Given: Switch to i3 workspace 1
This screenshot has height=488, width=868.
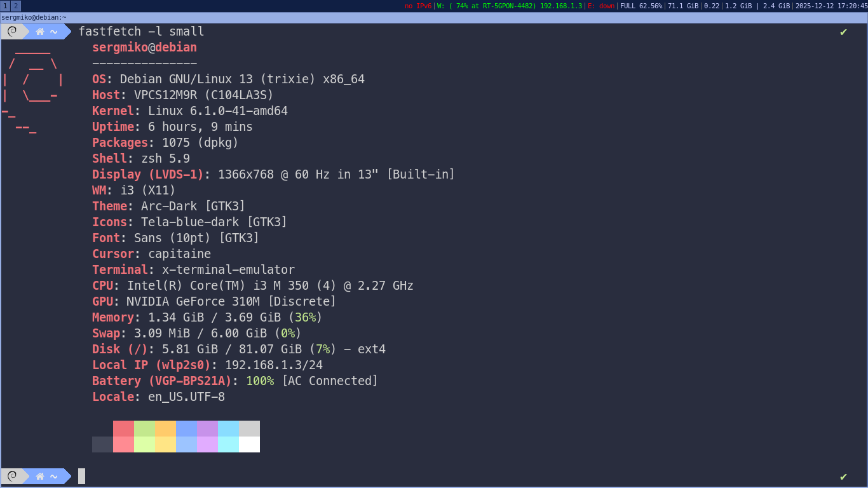Looking at the screenshot, I should [5, 6].
